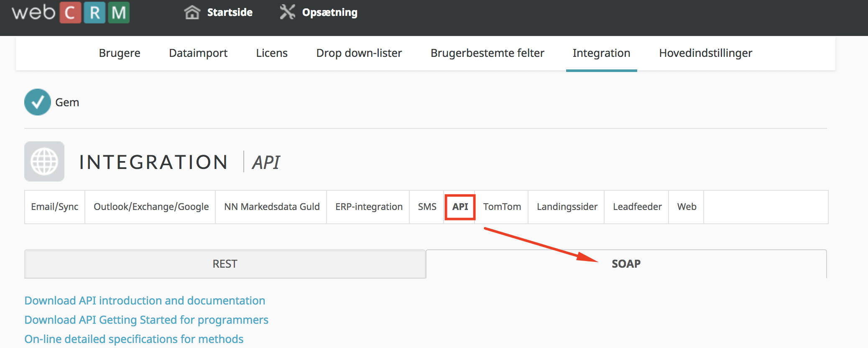Screen dimensions: 868x348
Task: Select Brugerbestemte felter menu item
Action: point(487,53)
